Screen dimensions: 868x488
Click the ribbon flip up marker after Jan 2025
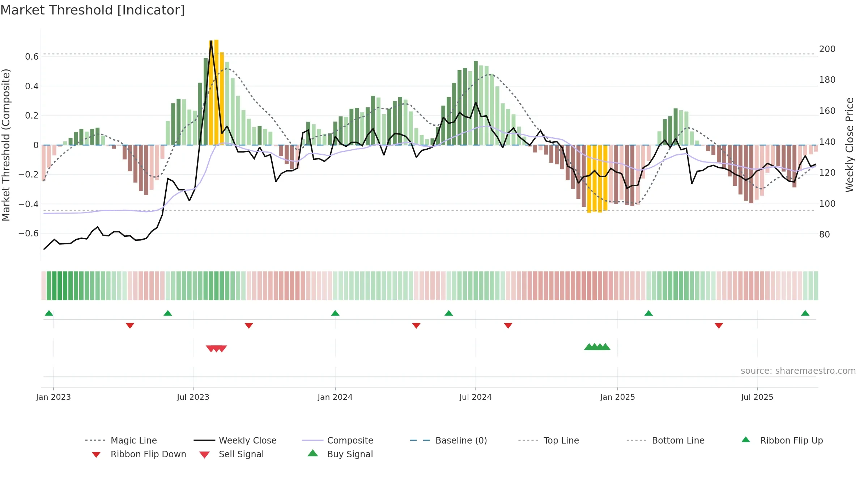648,313
